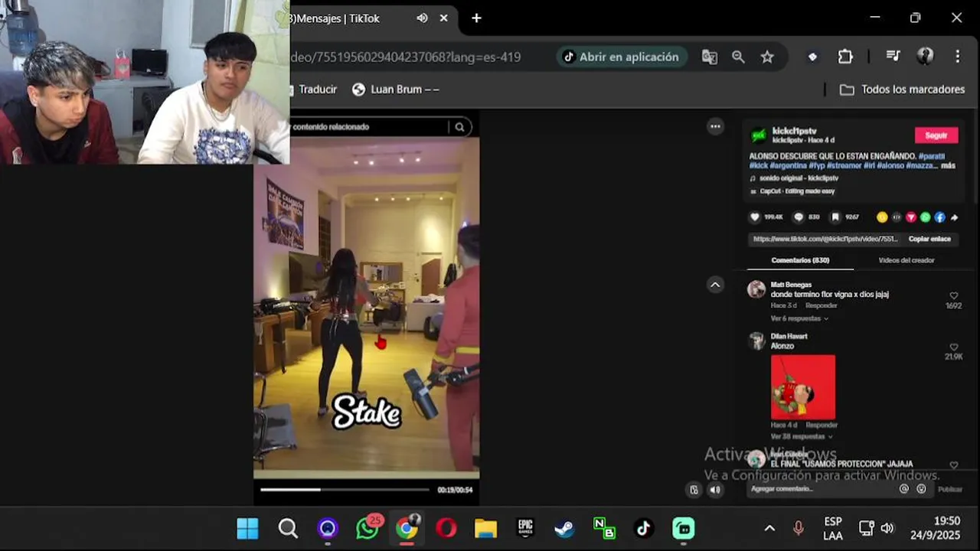Open the red image in Dilan Havart's comment

click(x=802, y=386)
